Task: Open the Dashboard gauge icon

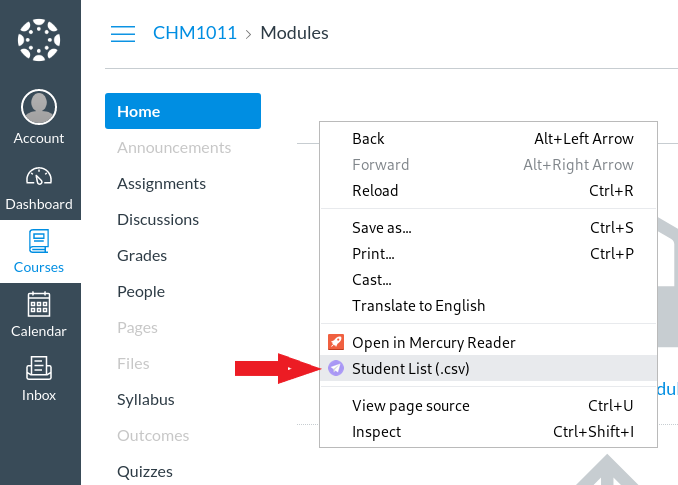Action: [x=39, y=177]
